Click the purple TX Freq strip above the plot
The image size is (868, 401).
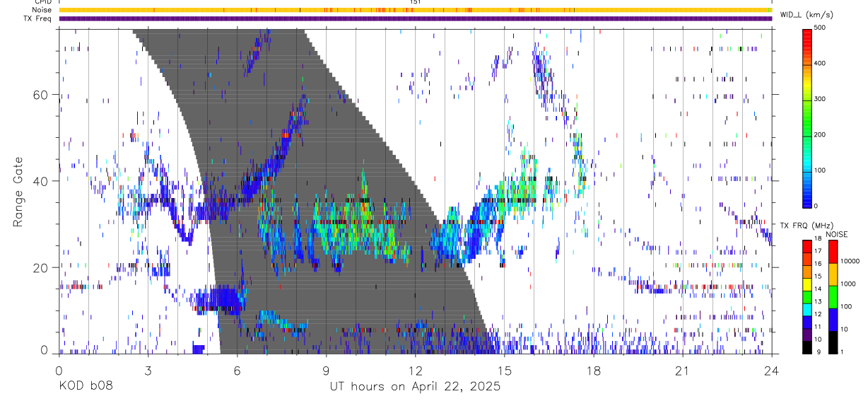point(415,18)
